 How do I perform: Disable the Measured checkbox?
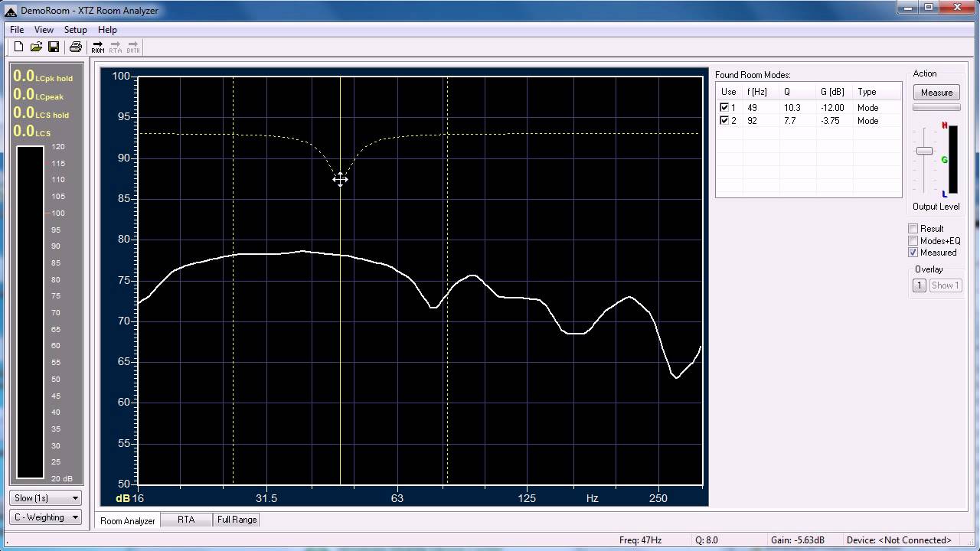click(x=913, y=253)
